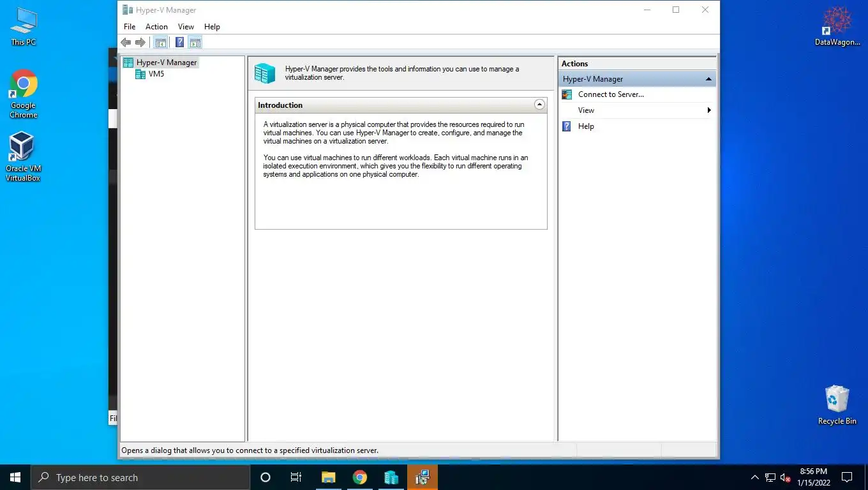Open the notification center icon
The height and width of the screenshot is (490, 868).
click(x=847, y=477)
